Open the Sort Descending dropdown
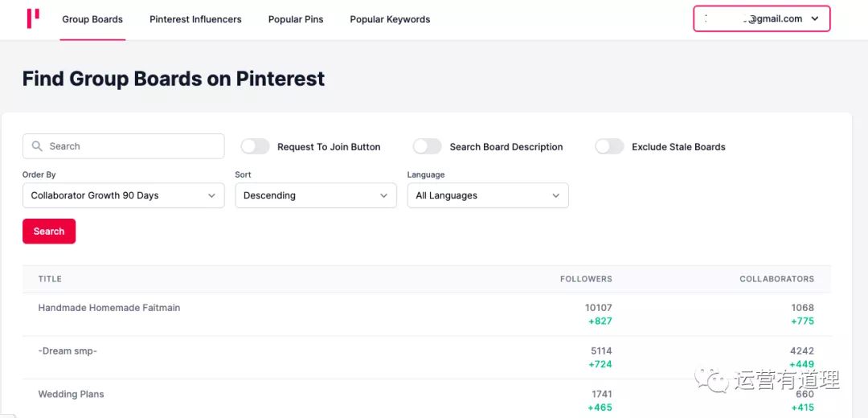This screenshot has height=418, width=868. click(316, 195)
